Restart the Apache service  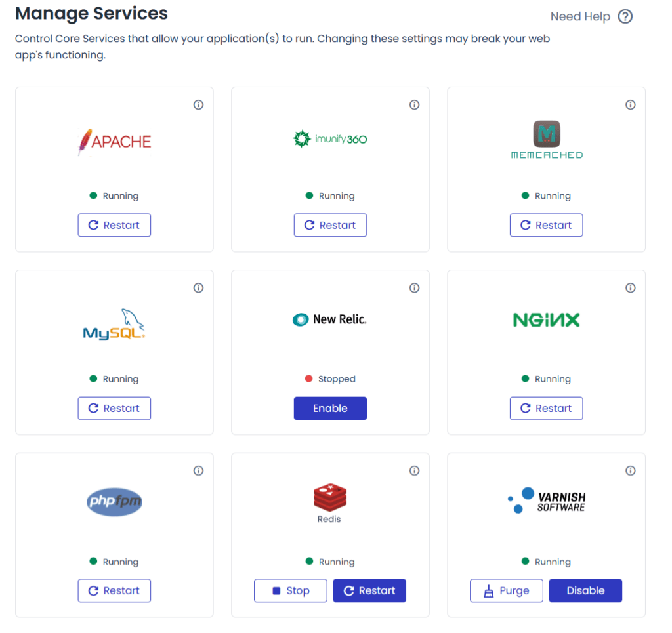point(114,225)
